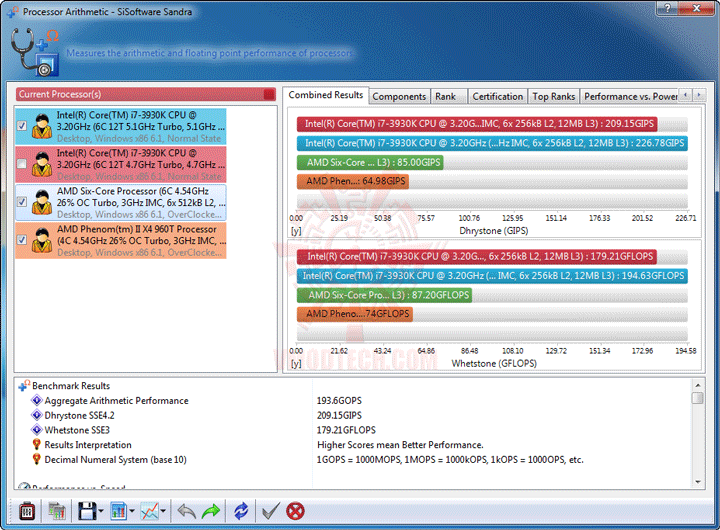Select orange Dhrystone bar showing 64.98GIPS

click(x=353, y=181)
